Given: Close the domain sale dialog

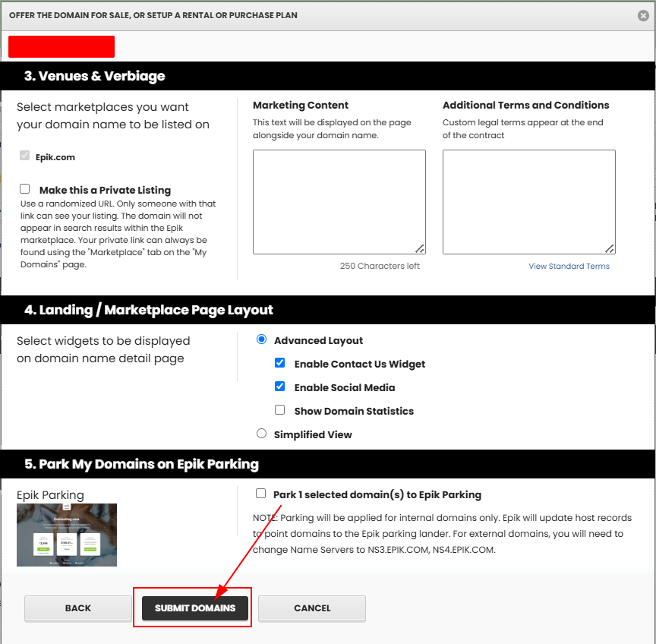Looking at the screenshot, I should 643,15.
